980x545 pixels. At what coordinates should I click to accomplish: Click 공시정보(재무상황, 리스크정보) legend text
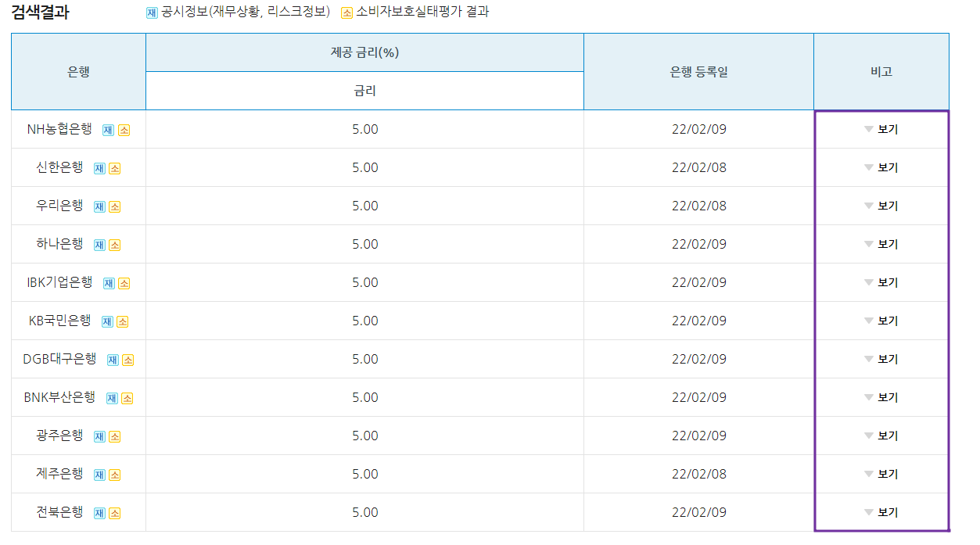246,13
